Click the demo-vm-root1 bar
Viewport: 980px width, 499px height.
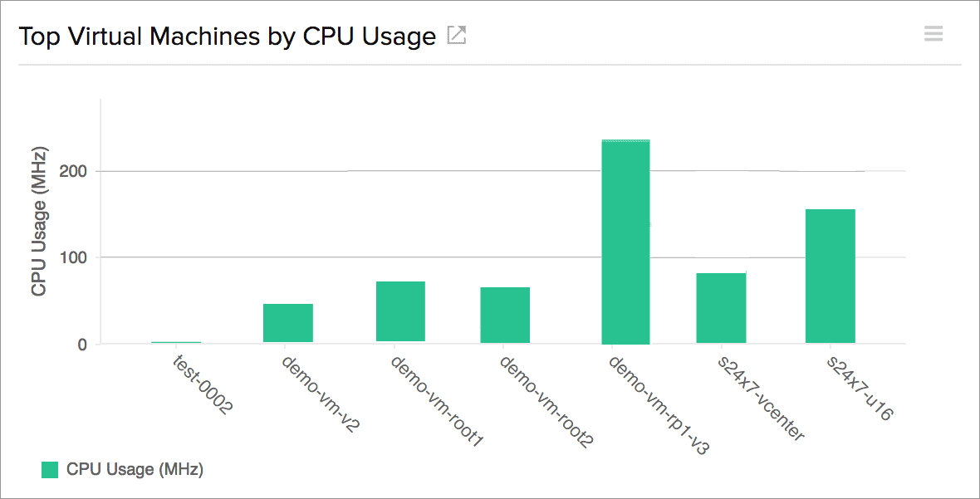pos(400,312)
